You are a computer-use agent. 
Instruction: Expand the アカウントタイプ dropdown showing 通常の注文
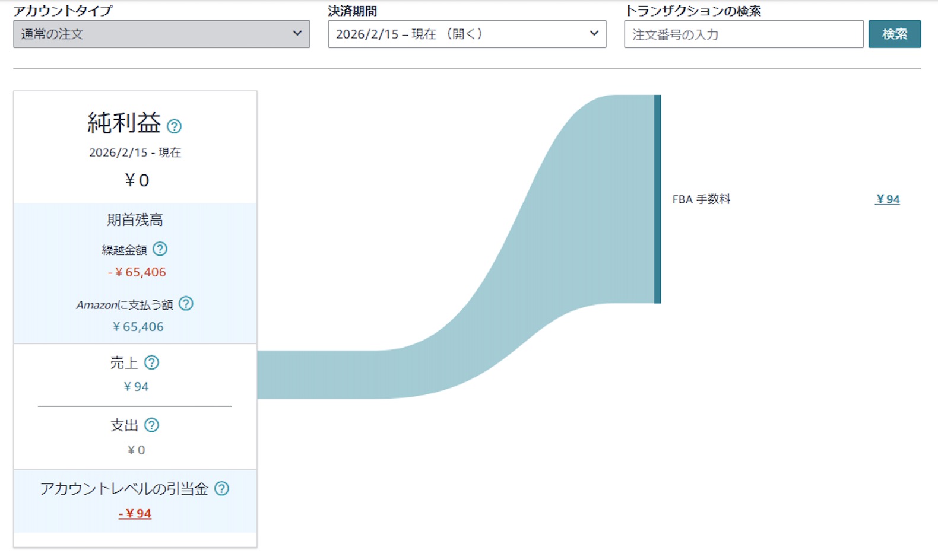(161, 34)
